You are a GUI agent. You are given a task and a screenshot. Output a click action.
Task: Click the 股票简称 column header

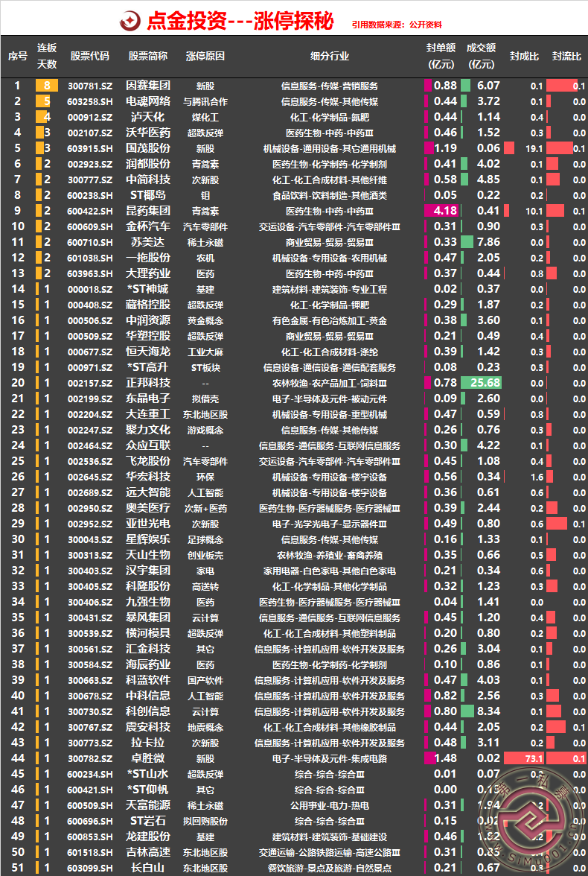point(147,57)
